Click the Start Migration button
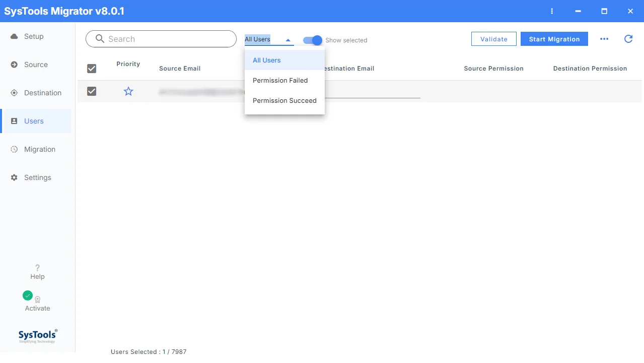 point(554,39)
